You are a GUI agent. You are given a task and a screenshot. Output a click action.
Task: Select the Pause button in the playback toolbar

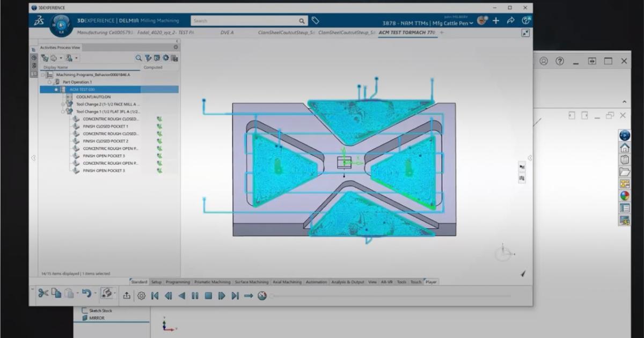point(194,296)
